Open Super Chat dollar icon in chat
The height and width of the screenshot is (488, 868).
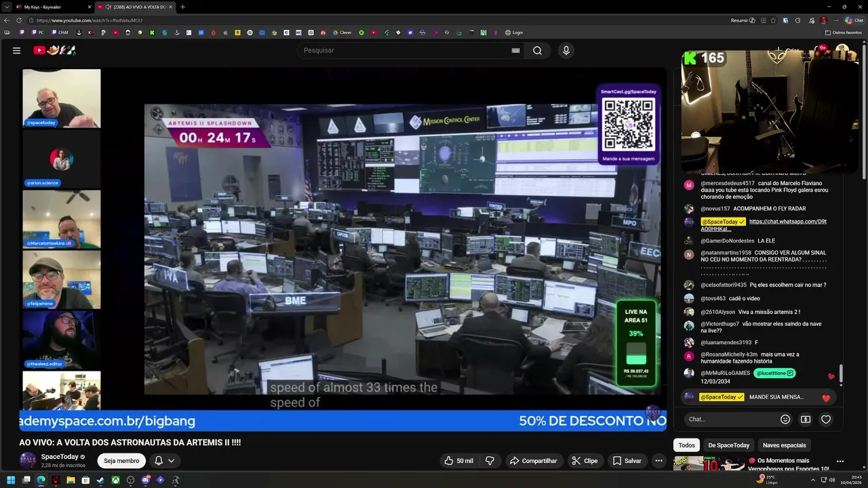(806, 420)
